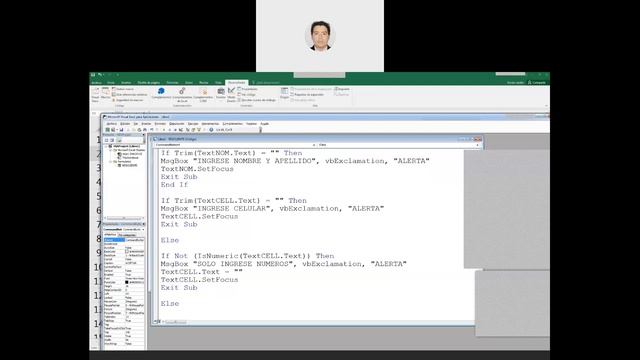Click Grabar macro in the Excel ribbon
This screenshot has height=360, width=640.
124,89
